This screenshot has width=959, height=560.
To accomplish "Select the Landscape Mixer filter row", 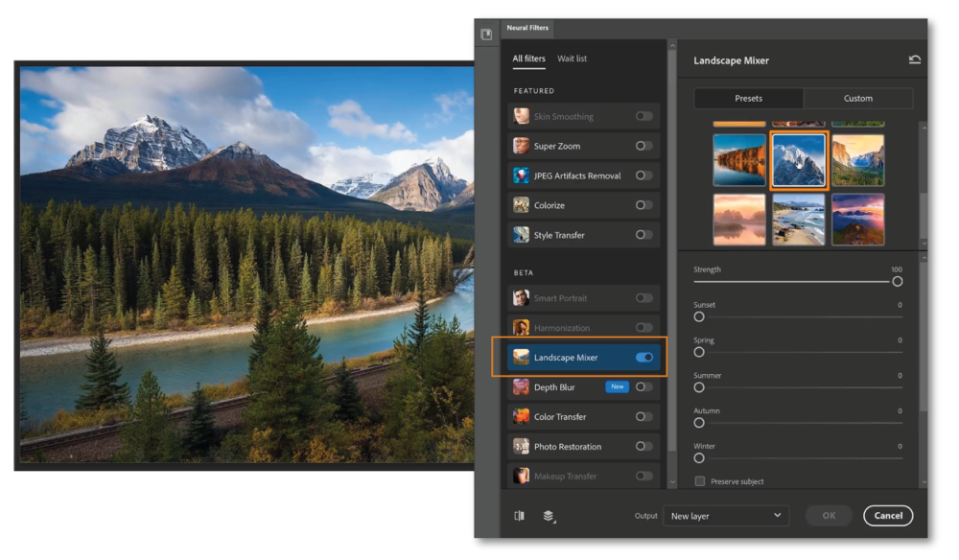I will 583,357.
